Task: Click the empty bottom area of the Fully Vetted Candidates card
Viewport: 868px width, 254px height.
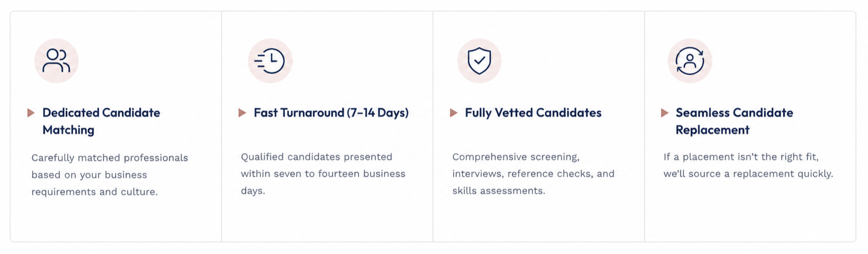Action: [x=538, y=220]
